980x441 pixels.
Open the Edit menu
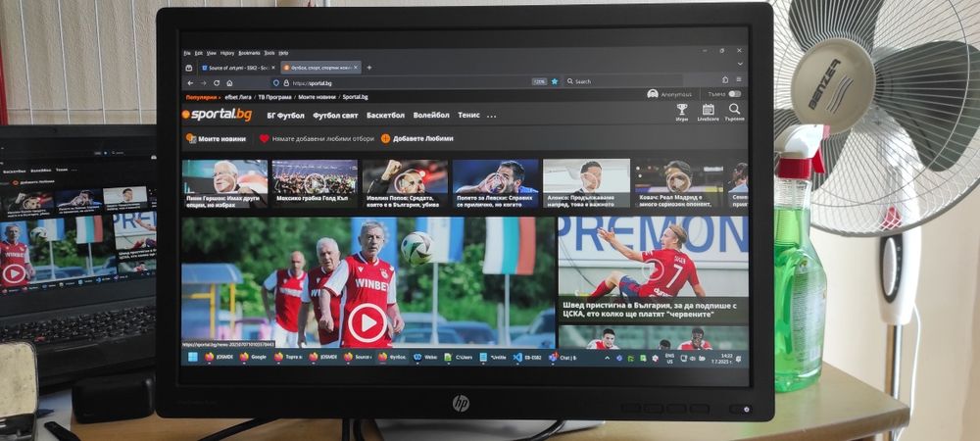click(x=199, y=53)
